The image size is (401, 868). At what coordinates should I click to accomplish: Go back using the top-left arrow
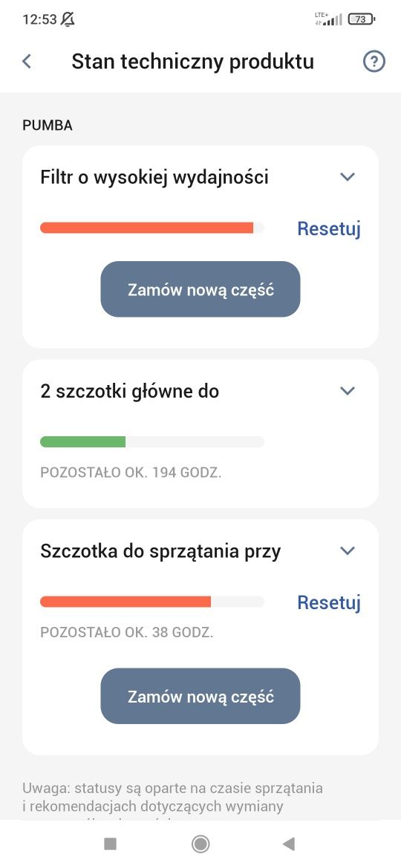pyautogui.click(x=27, y=62)
